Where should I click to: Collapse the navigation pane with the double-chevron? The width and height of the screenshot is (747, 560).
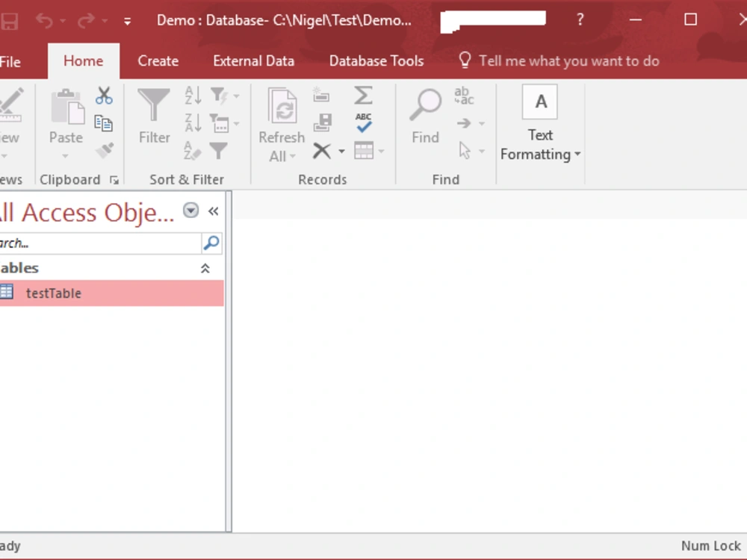213,211
